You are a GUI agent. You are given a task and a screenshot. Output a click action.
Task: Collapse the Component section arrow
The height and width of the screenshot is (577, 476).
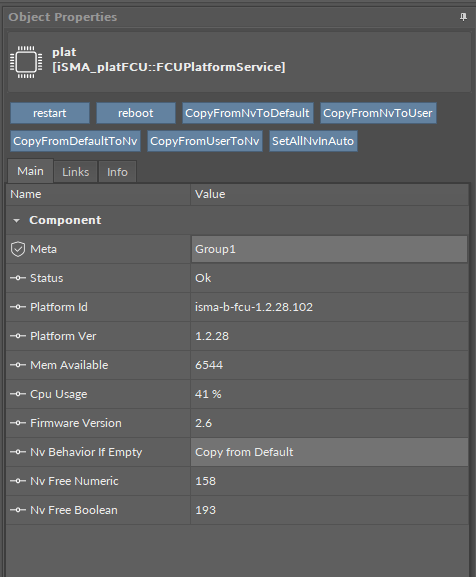(16, 220)
